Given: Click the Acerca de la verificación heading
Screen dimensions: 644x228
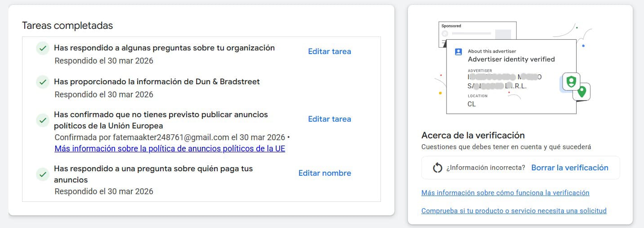Looking at the screenshot, I should tap(473, 135).
